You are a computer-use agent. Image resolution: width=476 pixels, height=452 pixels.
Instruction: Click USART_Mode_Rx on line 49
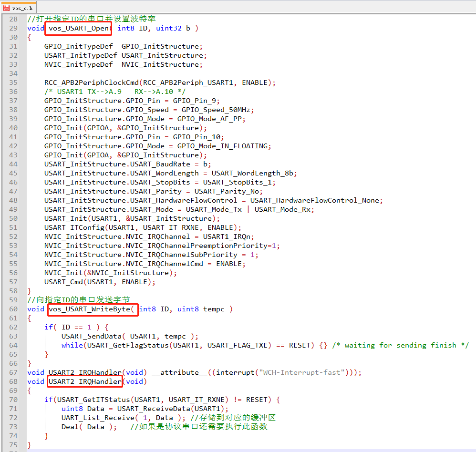pyautogui.click(x=282, y=209)
